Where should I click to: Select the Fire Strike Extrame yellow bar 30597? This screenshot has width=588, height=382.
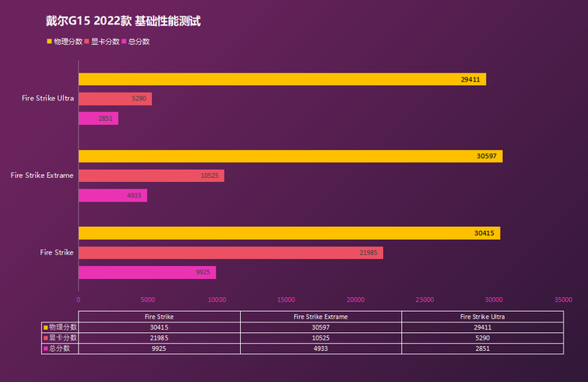[x=291, y=157]
